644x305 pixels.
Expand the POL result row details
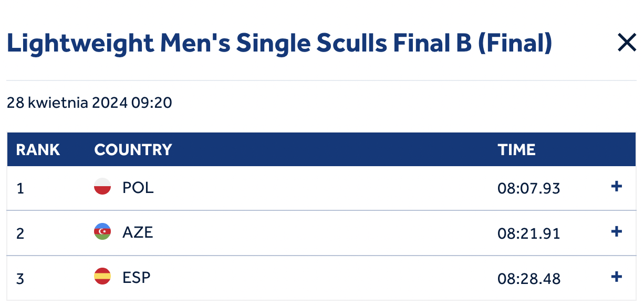617,187
